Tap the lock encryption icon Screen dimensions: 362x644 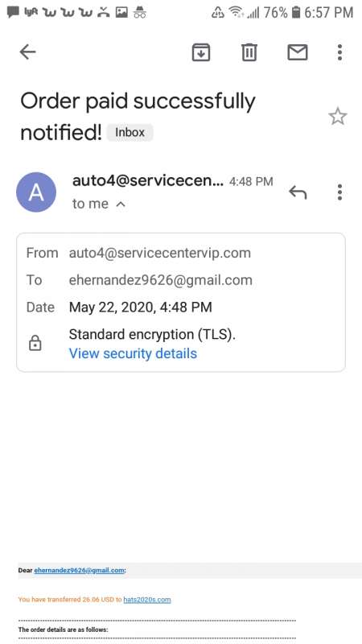[35, 343]
